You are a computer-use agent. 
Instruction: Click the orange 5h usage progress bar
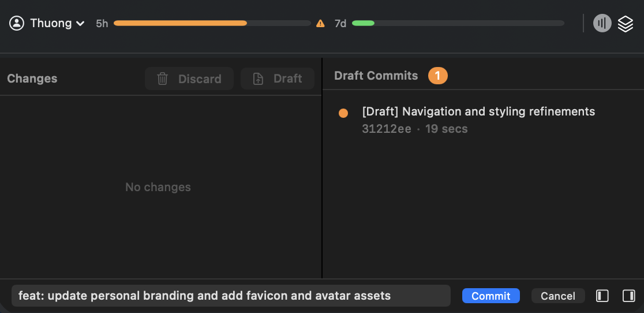pyautogui.click(x=180, y=23)
